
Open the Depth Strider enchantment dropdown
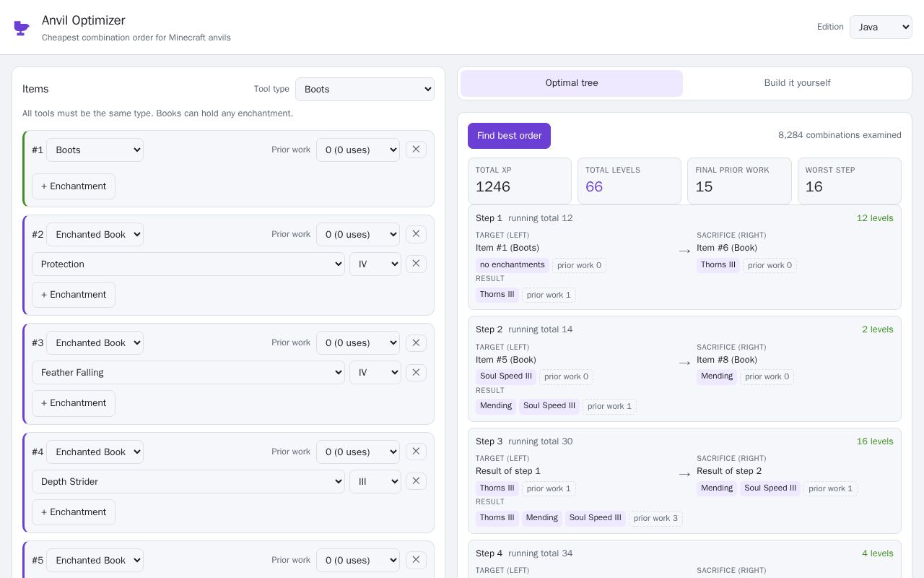coord(188,481)
